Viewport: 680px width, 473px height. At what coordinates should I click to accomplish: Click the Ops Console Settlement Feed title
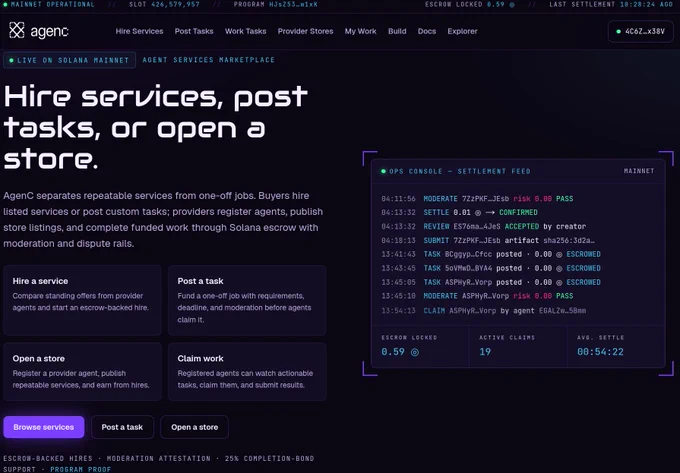[460, 171]
